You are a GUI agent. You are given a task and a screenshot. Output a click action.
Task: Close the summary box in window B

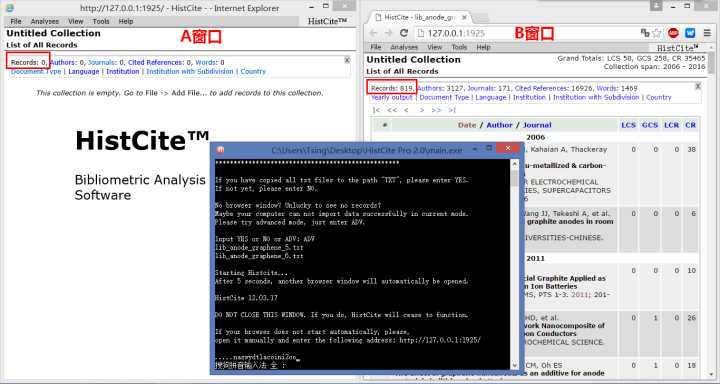698,86
